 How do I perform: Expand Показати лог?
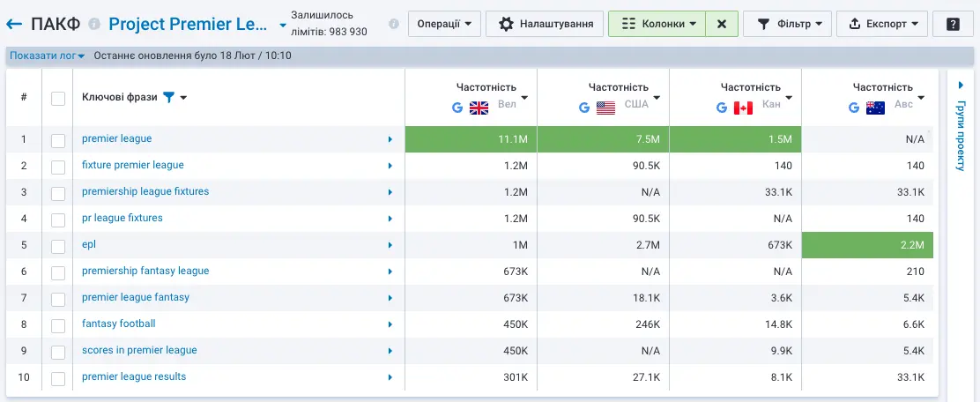[x=47, y=56]
